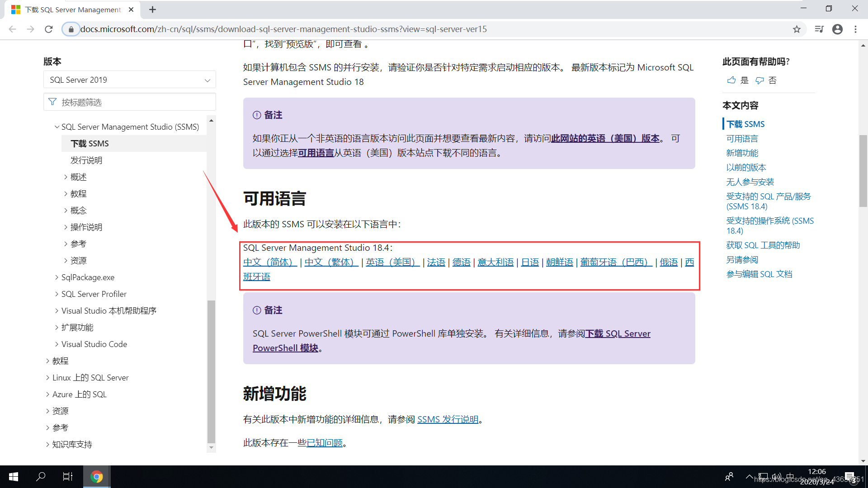Open Windows taskbar search
Image resolution: width=868 pixels, height=488 pixels.
41,477
